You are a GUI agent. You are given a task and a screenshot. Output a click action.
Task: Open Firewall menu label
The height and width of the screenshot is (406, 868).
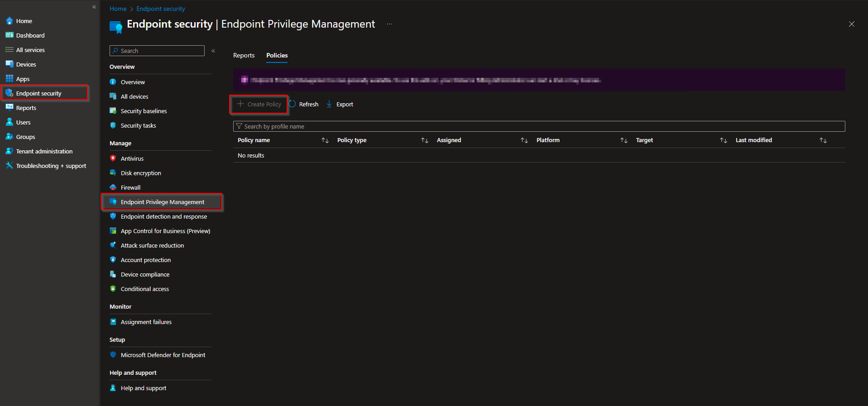click(x=130, y=187)
